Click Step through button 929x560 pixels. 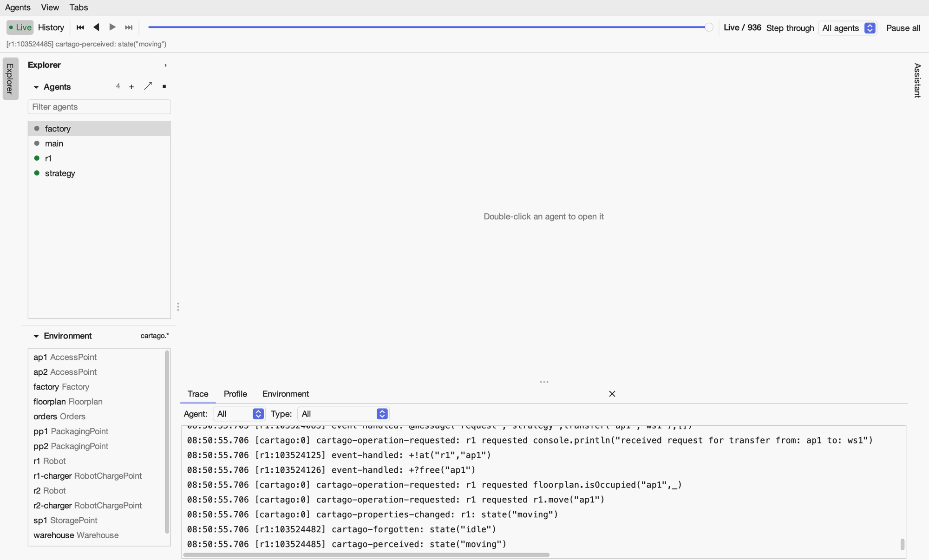pyautogui.click(x=790, y=28)
